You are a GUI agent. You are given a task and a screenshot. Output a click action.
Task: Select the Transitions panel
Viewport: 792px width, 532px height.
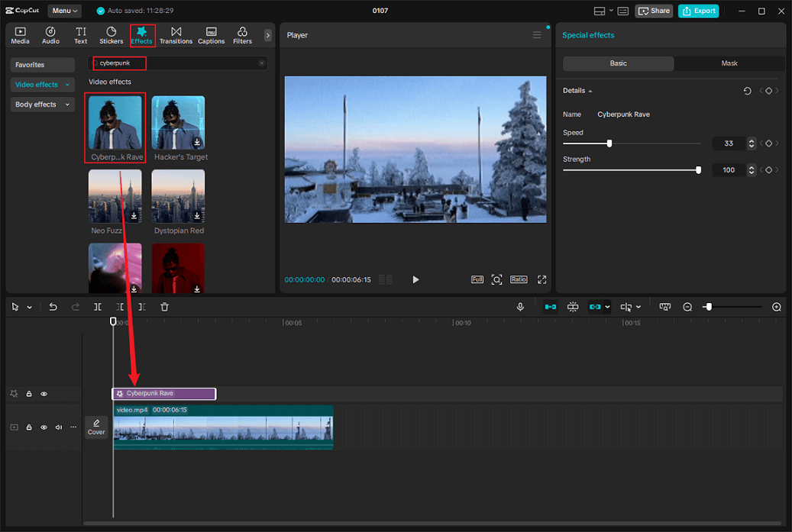tap(176, 34)
